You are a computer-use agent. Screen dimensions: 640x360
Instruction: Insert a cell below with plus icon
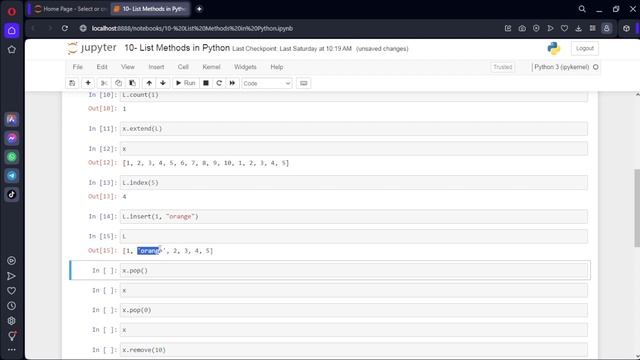point(88,83)
